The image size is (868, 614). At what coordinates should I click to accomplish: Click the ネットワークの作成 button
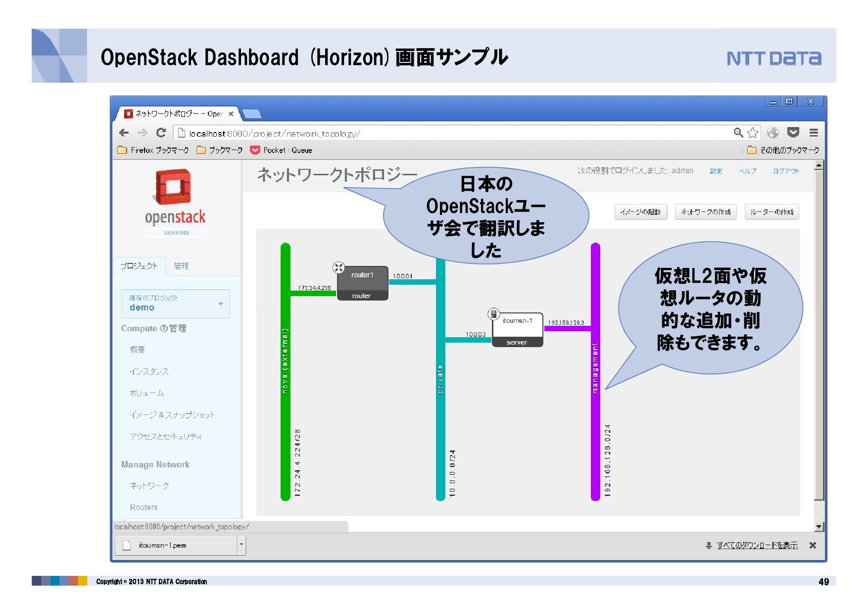point(706,212)
